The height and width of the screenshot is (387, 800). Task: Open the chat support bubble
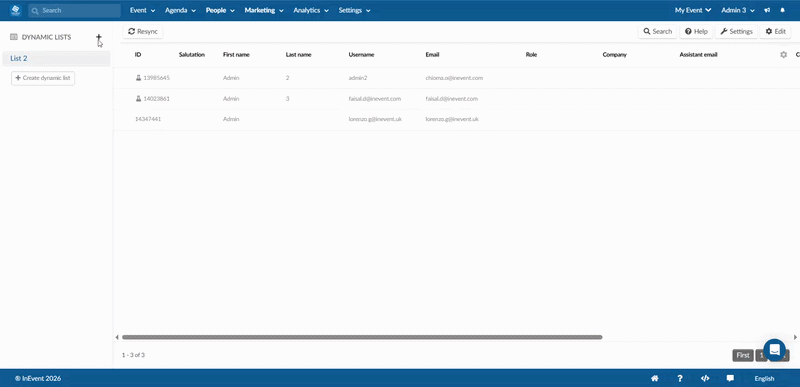click(774, 350)
